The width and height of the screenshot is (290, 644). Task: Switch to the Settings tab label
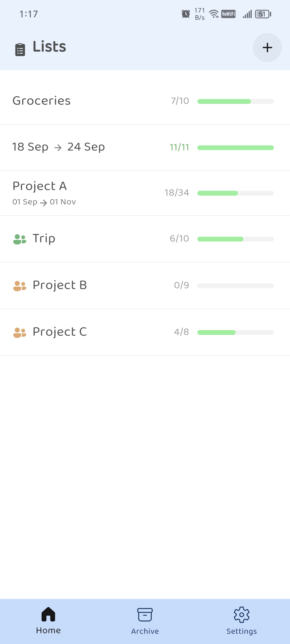tap(242, 631)
